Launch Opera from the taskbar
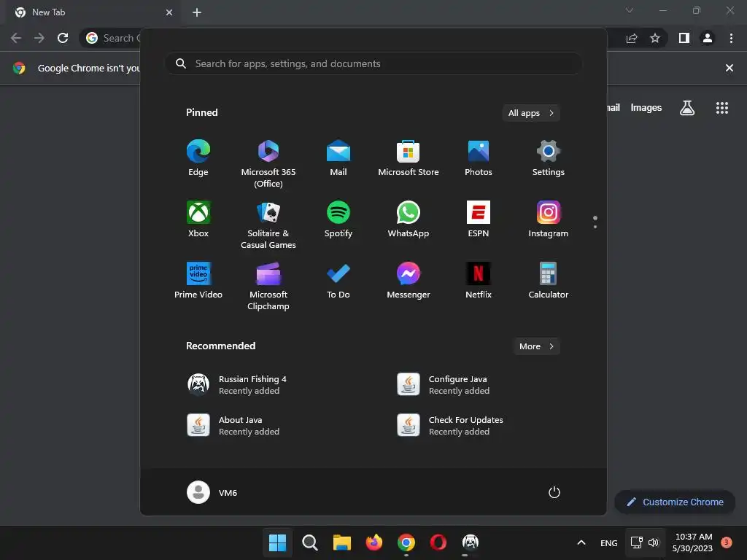The height and width of the screenshot is (560, 747). coord(438,542)
